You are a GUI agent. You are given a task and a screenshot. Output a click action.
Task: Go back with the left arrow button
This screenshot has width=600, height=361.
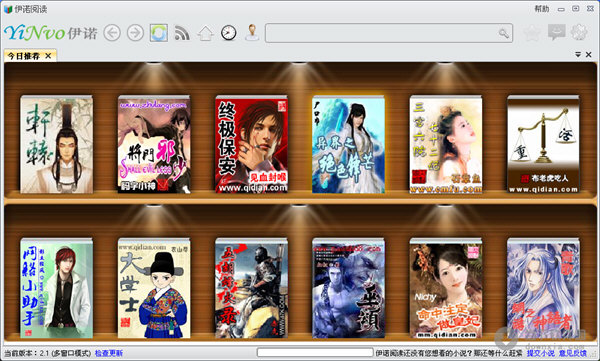coord(112,33)
